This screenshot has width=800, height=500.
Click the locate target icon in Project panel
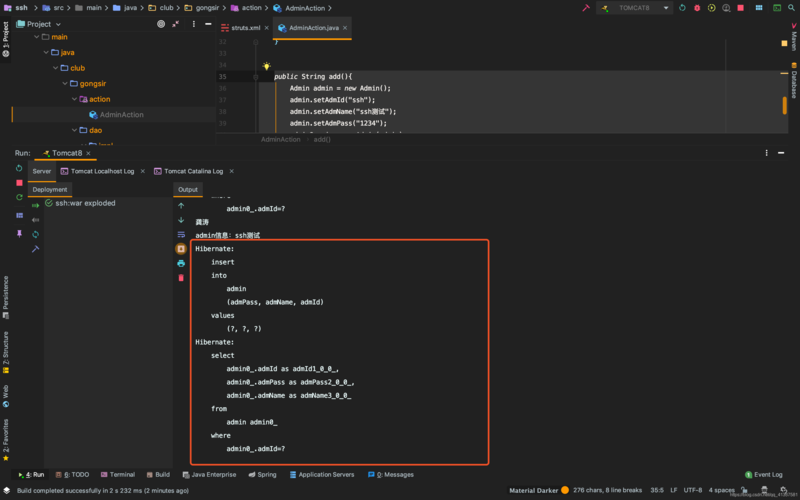point(161,24)
